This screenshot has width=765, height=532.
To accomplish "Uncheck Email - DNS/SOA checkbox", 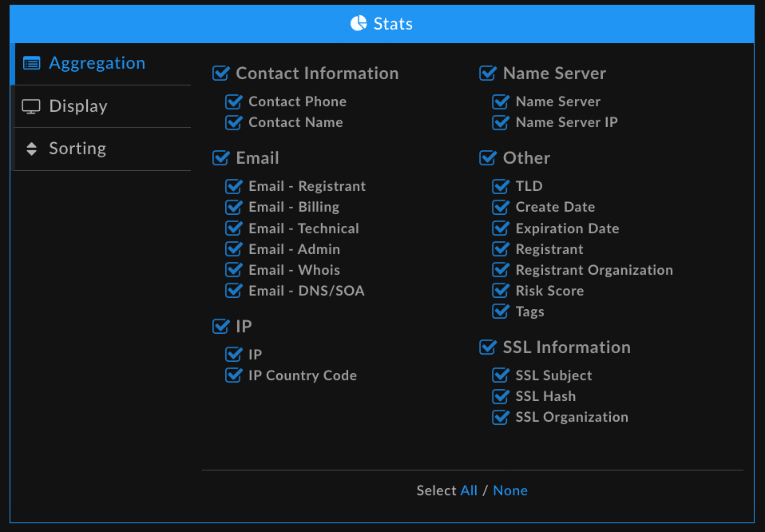I will (234, 291).
